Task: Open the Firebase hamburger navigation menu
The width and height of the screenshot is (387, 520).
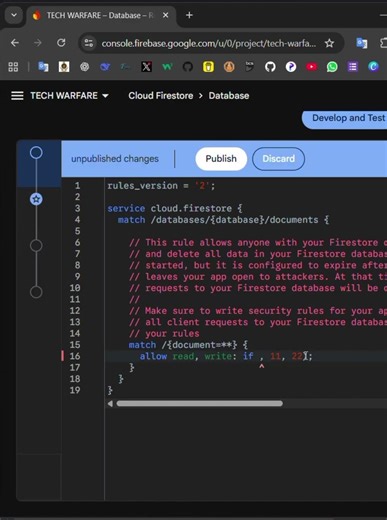Action: [17, 96]
